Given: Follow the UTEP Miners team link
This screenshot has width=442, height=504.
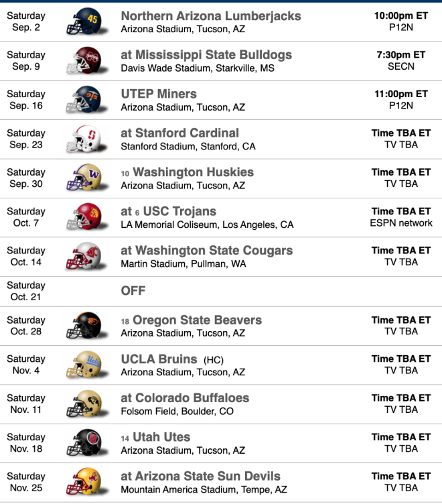Looking at the screenshot, I should tap(159, 94).
